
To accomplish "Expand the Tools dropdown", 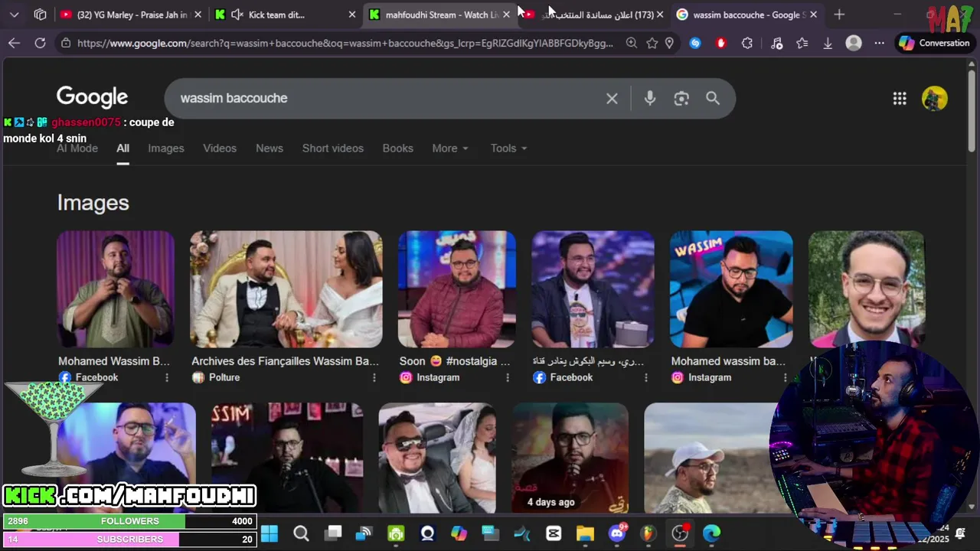I will 509,148.
